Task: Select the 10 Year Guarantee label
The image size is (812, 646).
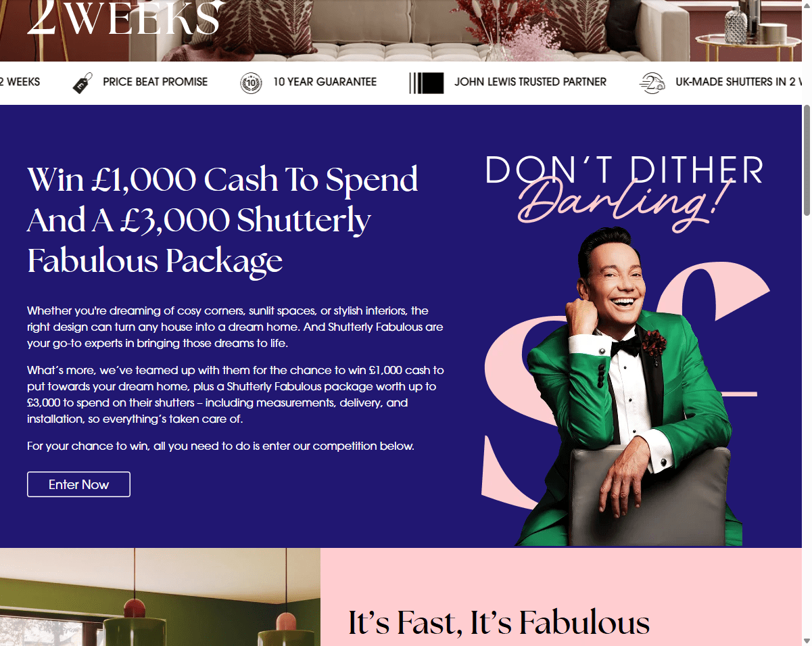Action: pyautogui.click(x=325, y=82)
